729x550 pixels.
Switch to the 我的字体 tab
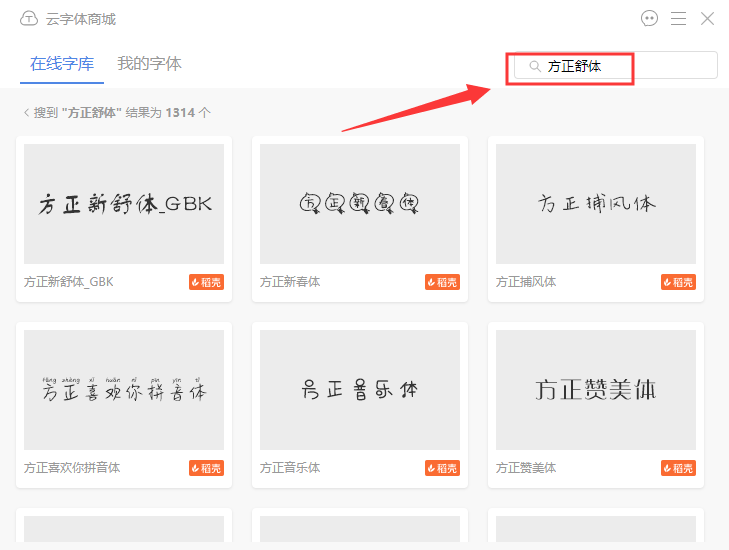click(149, 64)
